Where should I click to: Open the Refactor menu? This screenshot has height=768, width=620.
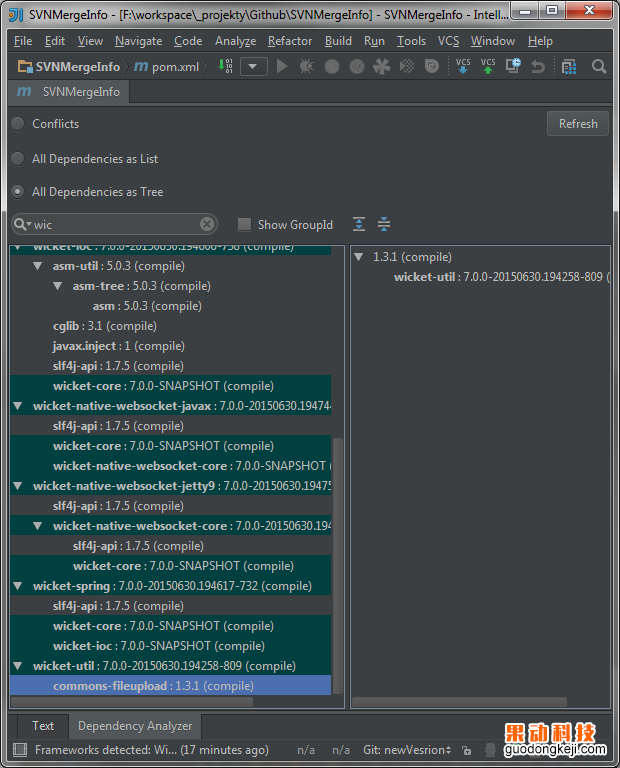tap(290, 41)
